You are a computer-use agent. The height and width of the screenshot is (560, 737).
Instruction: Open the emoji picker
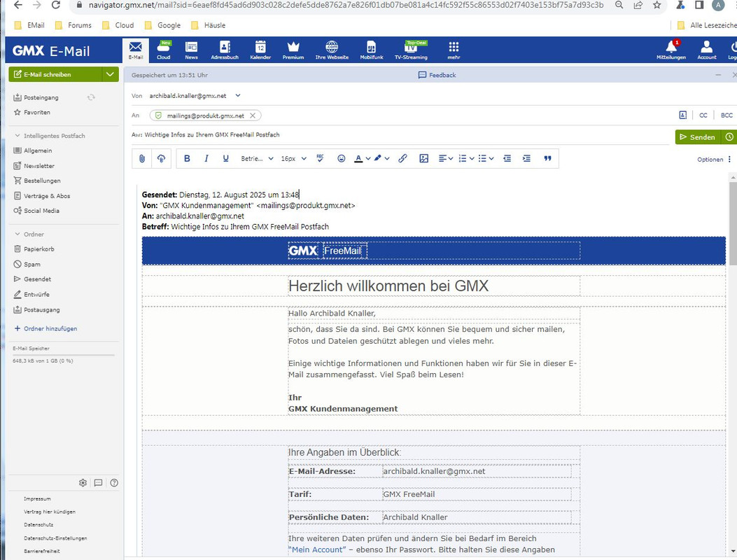pyautogui.click(x=342, y=158)
